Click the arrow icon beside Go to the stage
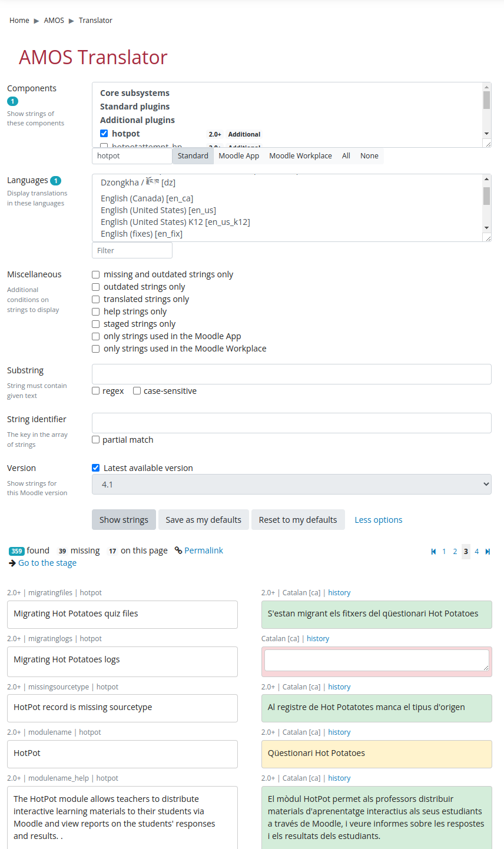 click(x=12, y=563)
